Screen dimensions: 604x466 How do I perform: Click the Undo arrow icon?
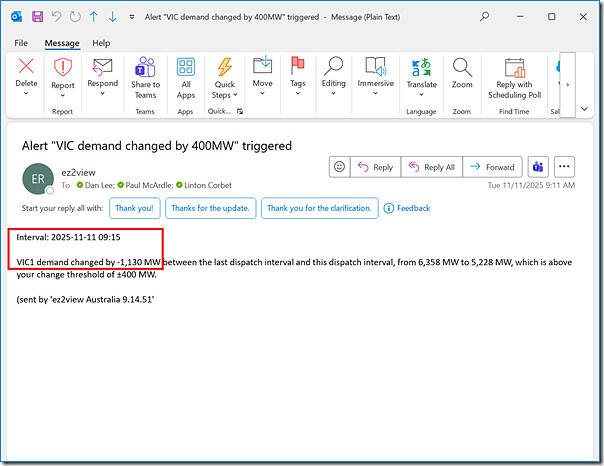click(57, 17)
